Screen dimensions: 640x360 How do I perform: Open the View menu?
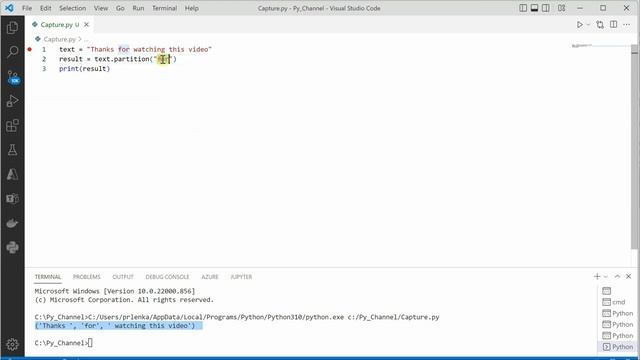pyautogui.click(x=101, y=8)
